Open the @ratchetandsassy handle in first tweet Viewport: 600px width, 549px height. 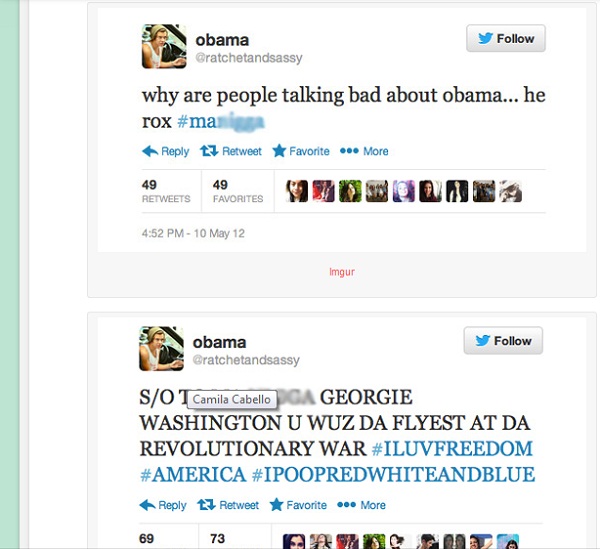(249, 58)
